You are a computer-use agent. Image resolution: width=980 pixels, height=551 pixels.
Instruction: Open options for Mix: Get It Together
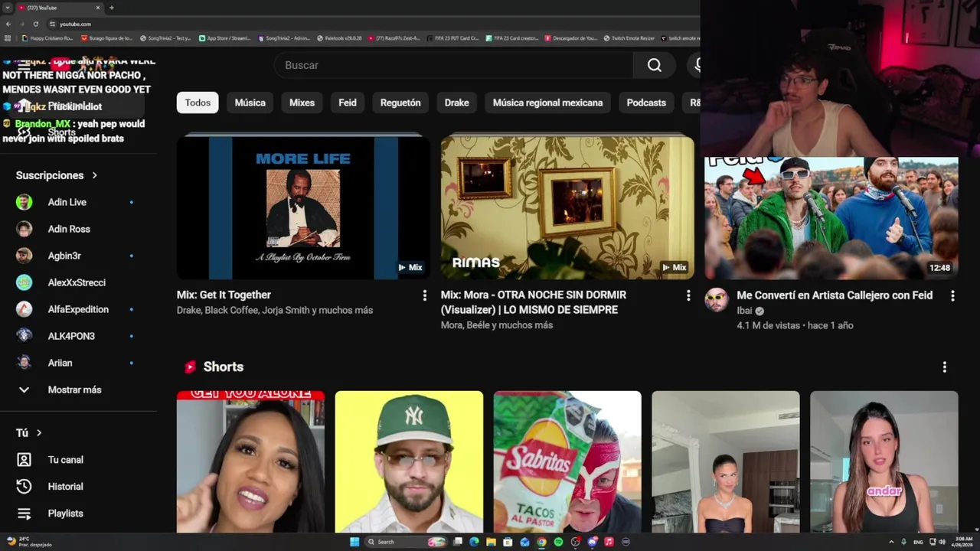(x=425, y=295)
